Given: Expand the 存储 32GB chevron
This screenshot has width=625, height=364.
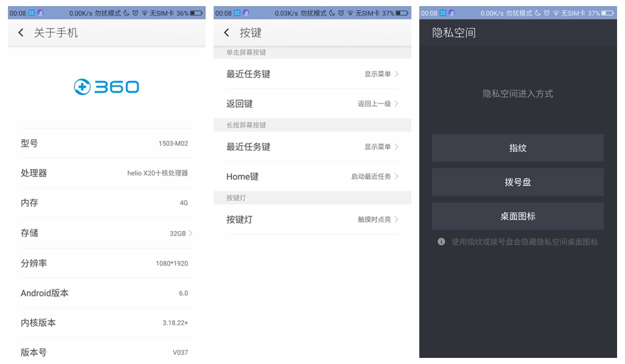Looking at the screenshot, I should click(190, 233).
